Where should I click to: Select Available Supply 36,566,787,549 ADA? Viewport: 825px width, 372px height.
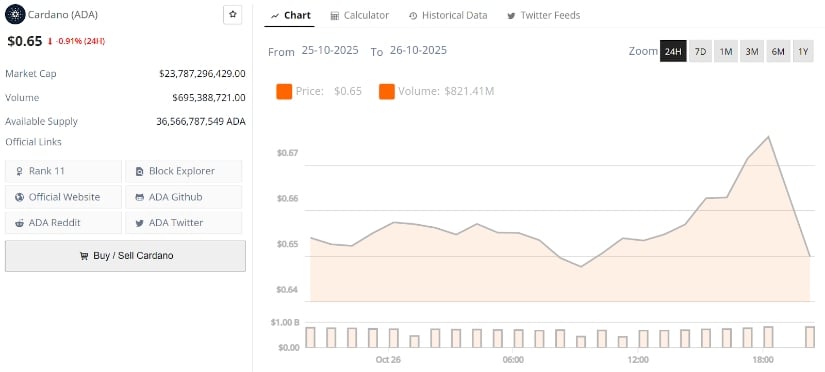201,122
